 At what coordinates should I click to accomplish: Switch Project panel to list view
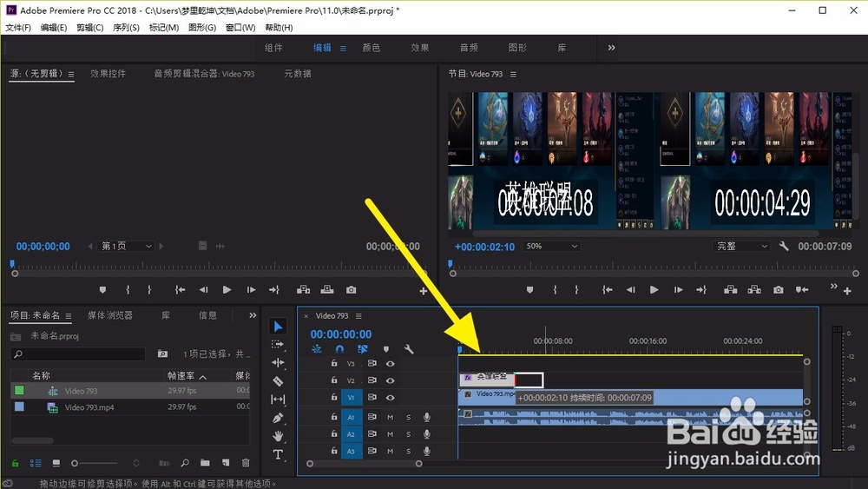pyautogui.click(x=36, y=462)
